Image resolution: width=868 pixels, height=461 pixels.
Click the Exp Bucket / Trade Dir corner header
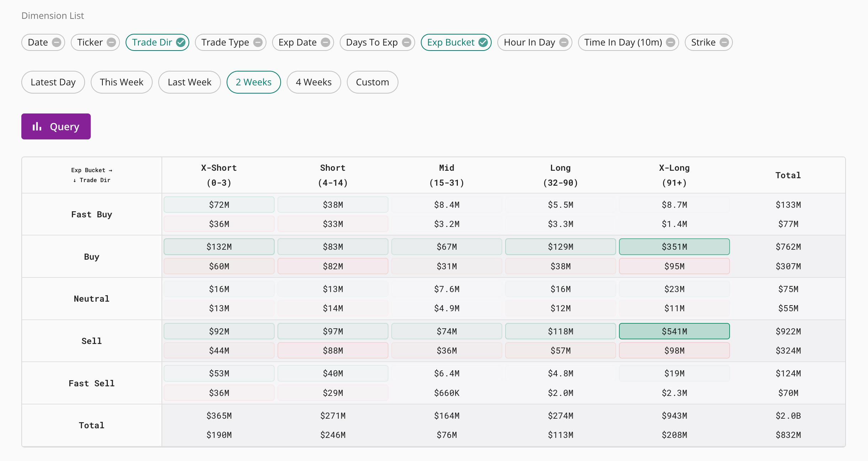(x=92, y=175)
